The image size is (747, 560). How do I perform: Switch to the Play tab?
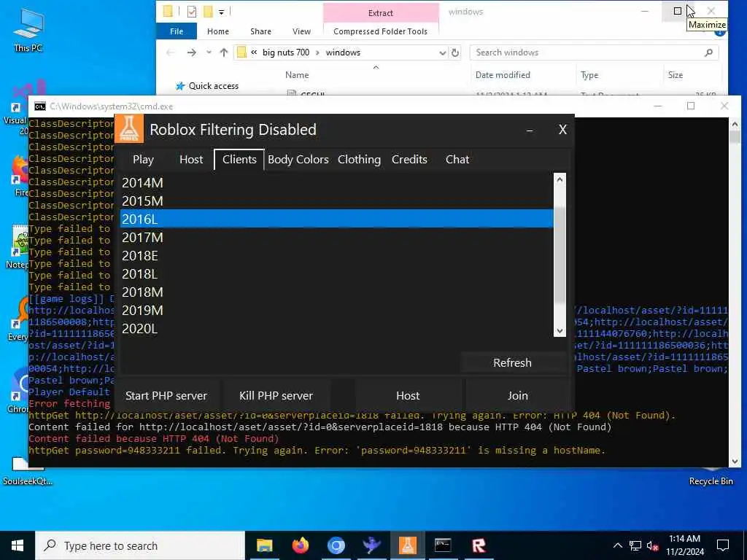coord(143,160)
